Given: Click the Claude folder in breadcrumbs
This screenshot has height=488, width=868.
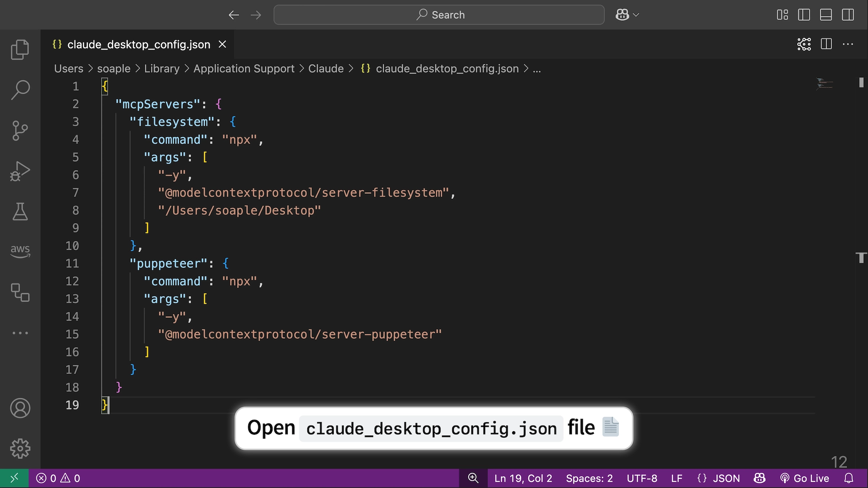Looking at the screenshot, I should [325, 69].
